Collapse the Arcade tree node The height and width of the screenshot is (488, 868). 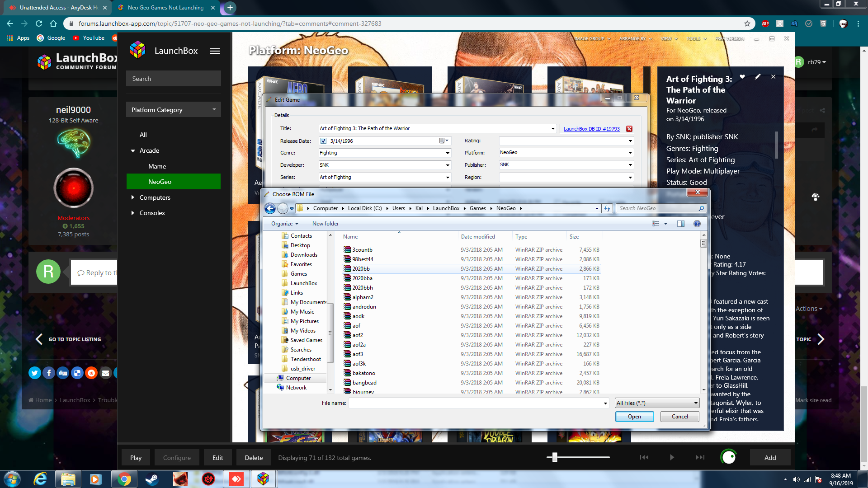tap(133, 151)
